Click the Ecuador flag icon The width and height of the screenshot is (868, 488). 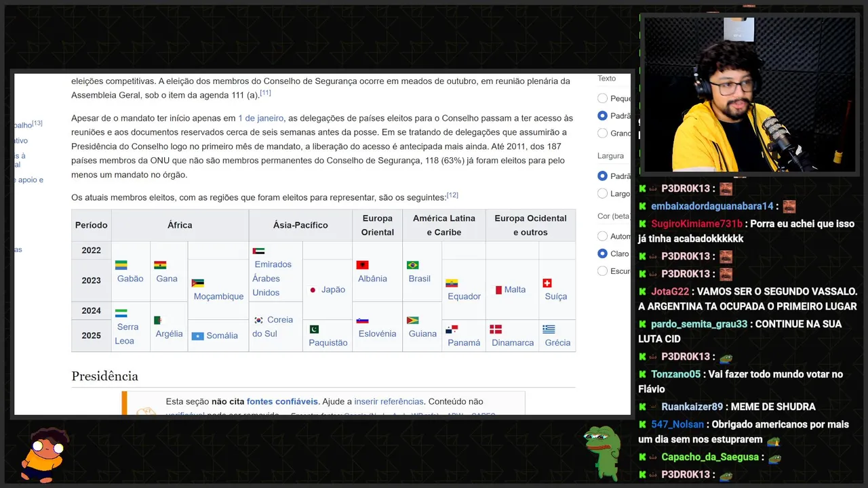[452, 283]
